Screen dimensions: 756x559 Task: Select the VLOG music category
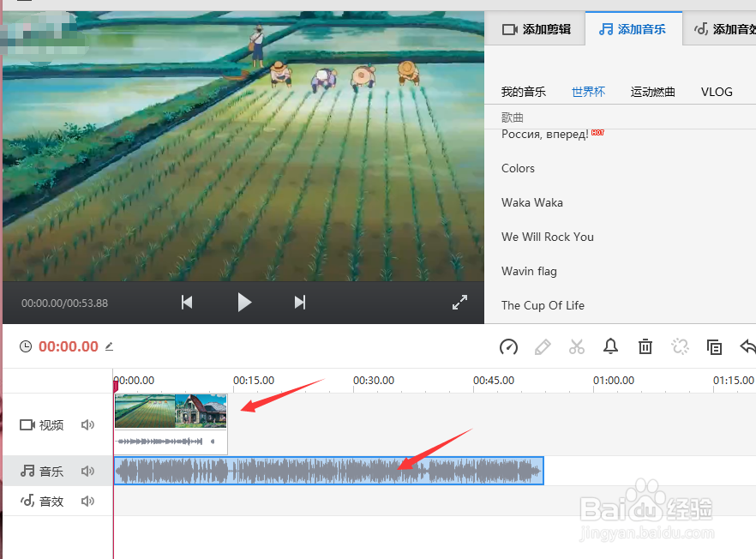coord(717,92)
